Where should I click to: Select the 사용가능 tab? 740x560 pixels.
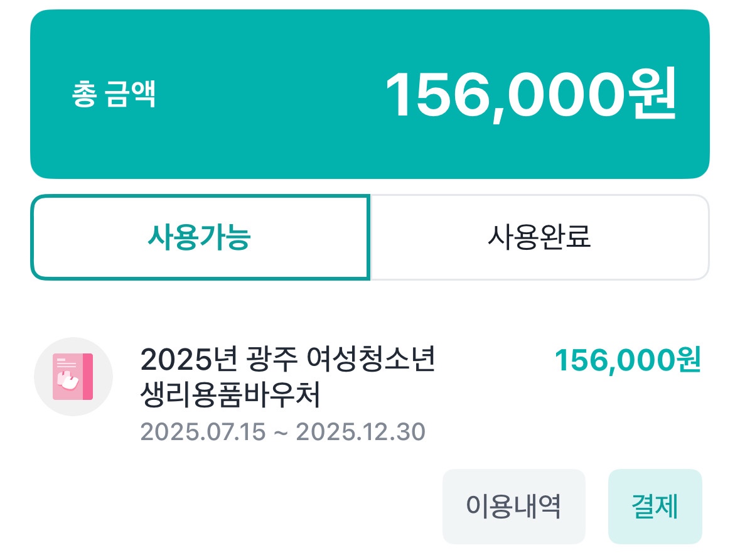200,237
